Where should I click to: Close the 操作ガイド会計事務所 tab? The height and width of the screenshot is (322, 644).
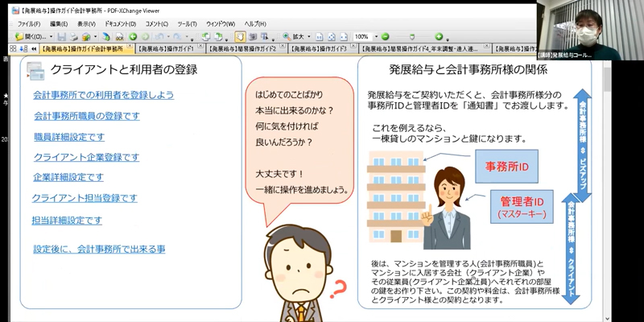coord(130,46)
